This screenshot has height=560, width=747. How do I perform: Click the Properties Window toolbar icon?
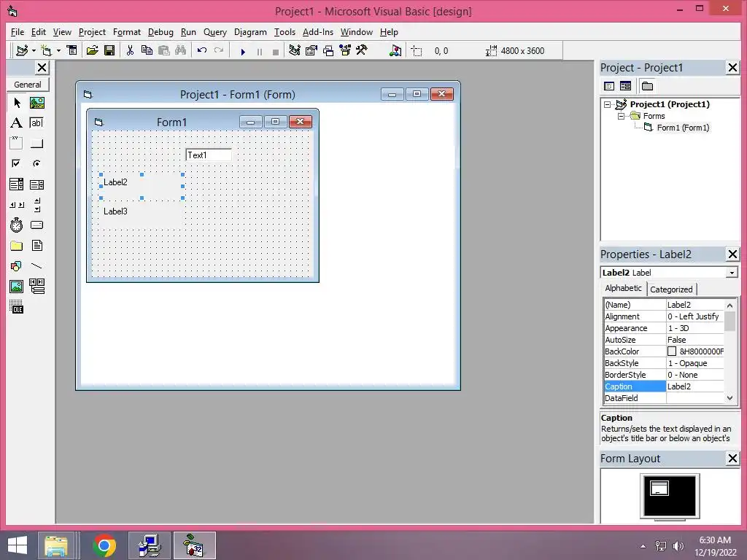311,50
